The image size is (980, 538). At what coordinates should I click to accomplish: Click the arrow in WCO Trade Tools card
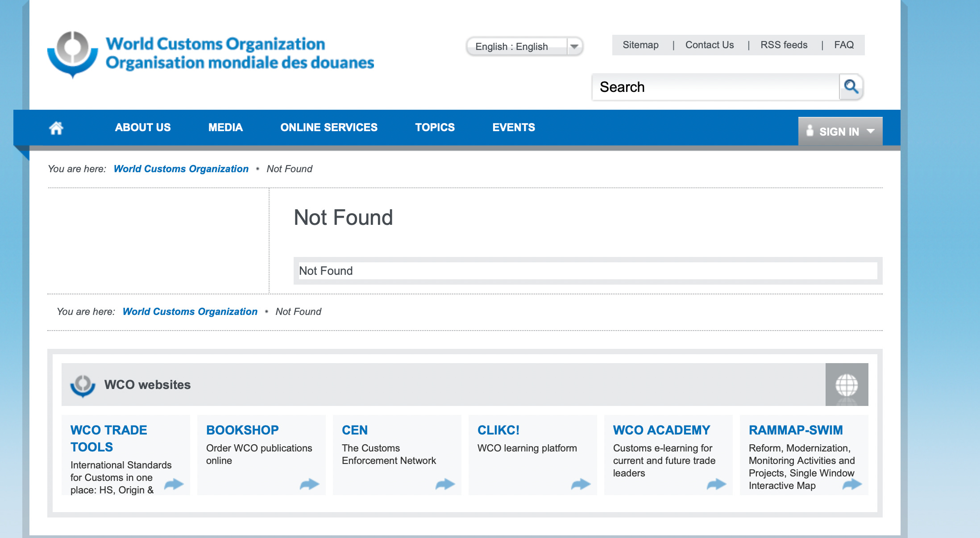click(174, 484)
